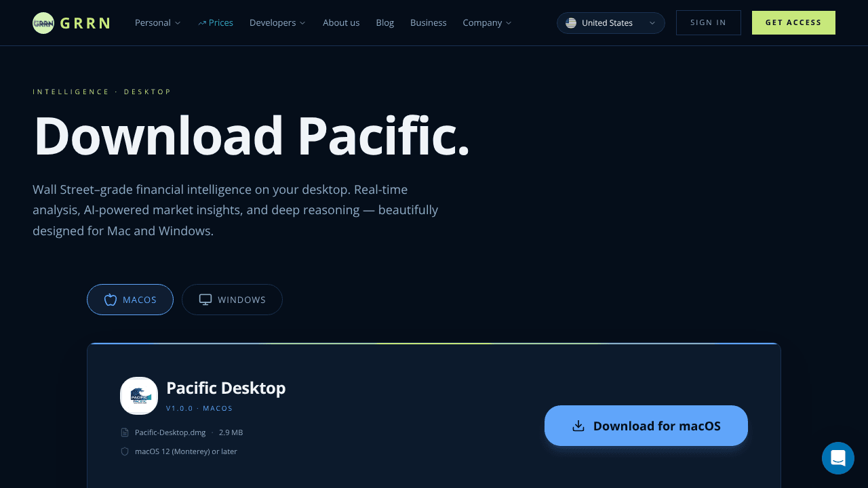Open the Prices page
The width and height of the screenshot is (868, 488).
216,23
